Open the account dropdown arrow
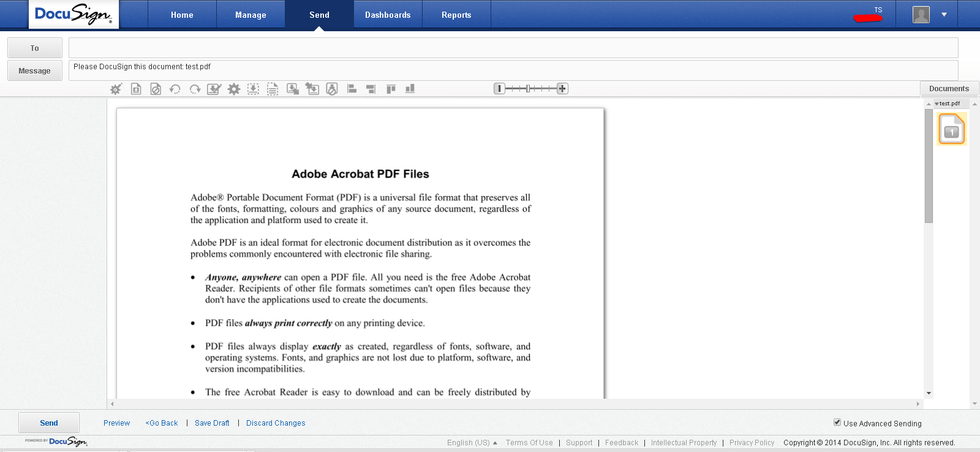 coord(944,15)
